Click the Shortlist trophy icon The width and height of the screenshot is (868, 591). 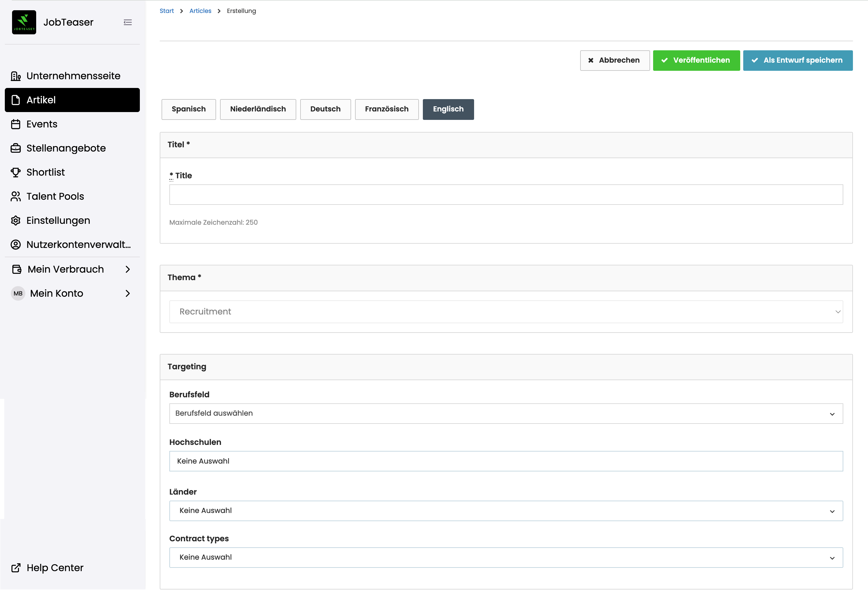pyautogui.click(x=16, y=173)
